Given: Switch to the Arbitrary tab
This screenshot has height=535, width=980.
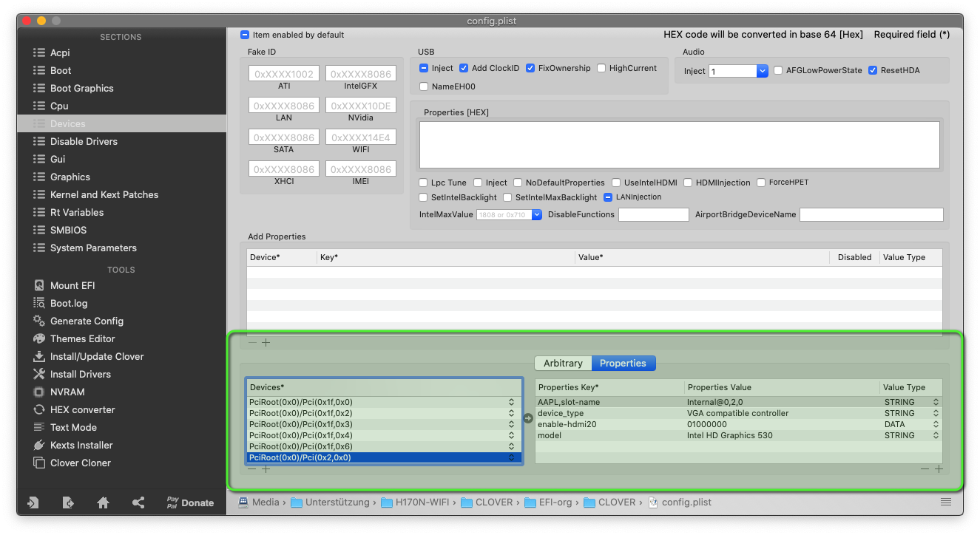Looking at the screenshot, I should [x=564, y=363].
